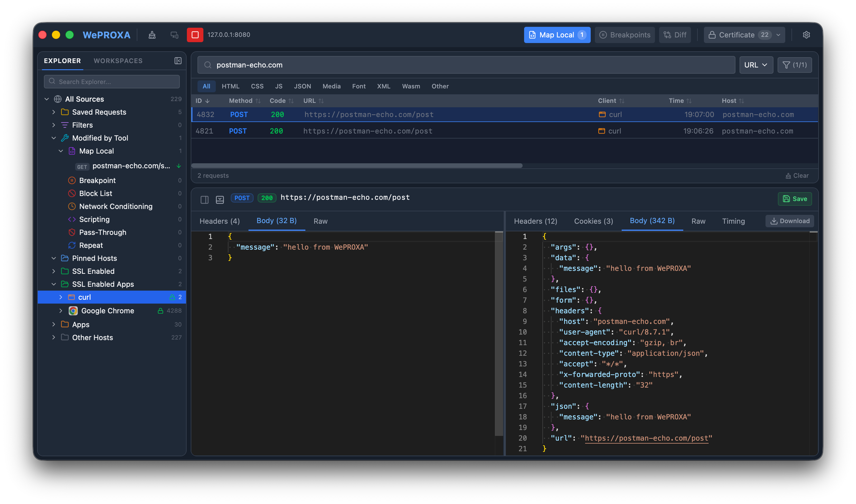856x504 pixels.
Task: Switch to the WORKSPACES tab
Action: pos(118,61)
